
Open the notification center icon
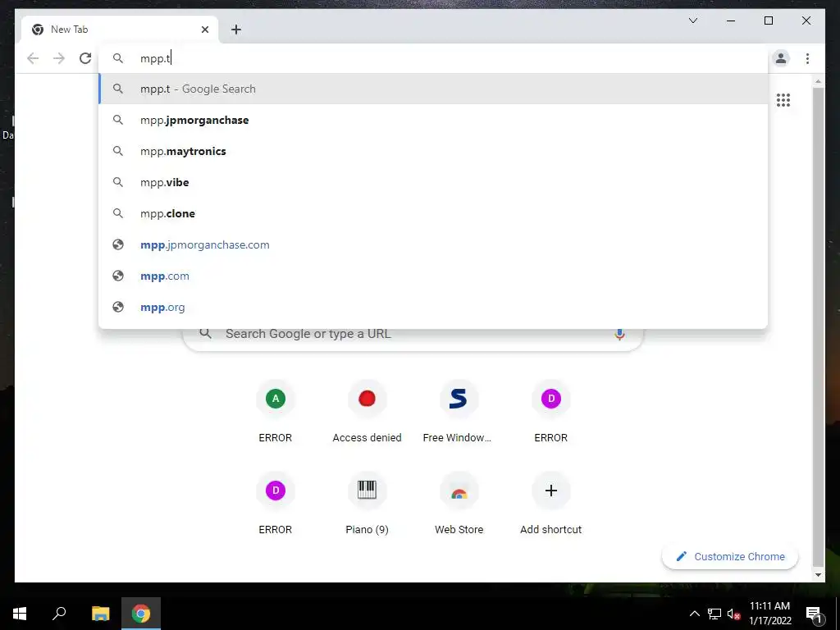[814, 614]
